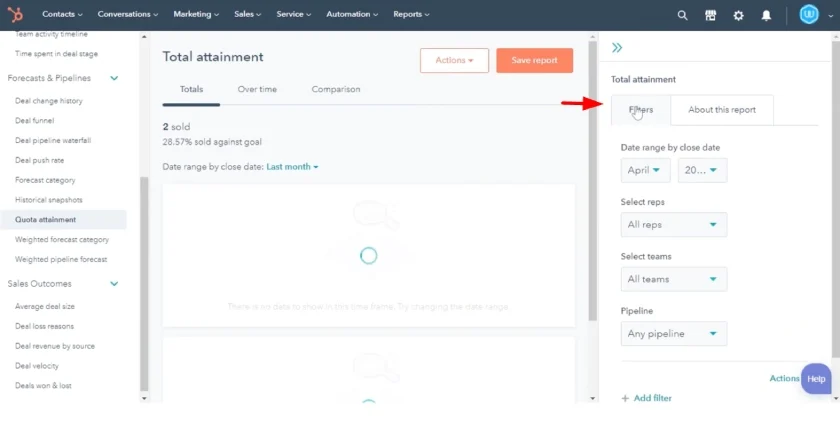Click the HubSpot sprocket logo
Screen dimensions: 840x421
tap(15, 14)
